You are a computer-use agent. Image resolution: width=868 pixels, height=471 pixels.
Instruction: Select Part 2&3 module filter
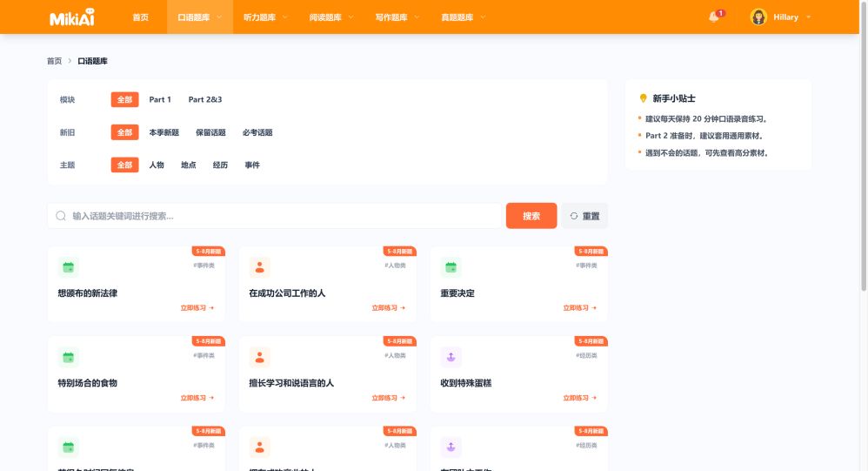click(204, 99)
